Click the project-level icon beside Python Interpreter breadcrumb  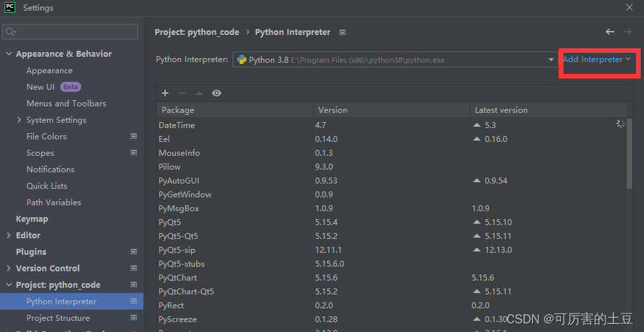(343, 32)
